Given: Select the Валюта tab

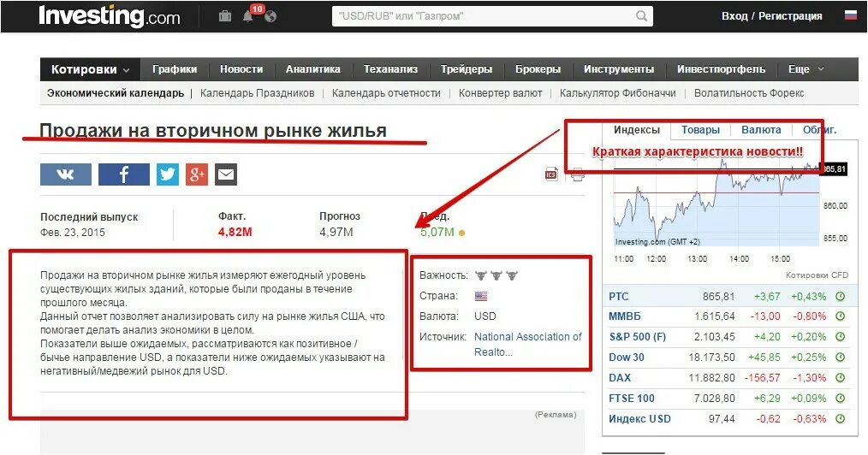Looking at the screenshot, I should pos(761,130).
